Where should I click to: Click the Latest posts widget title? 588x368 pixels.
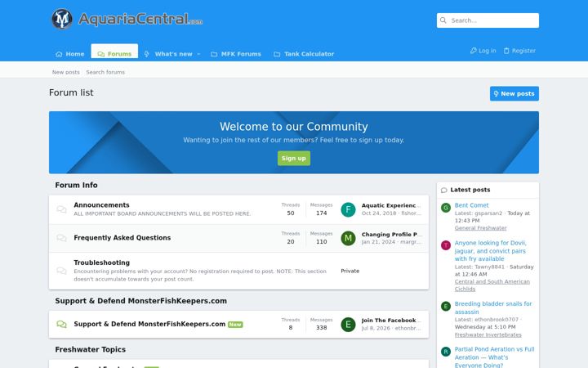[470, 190]
